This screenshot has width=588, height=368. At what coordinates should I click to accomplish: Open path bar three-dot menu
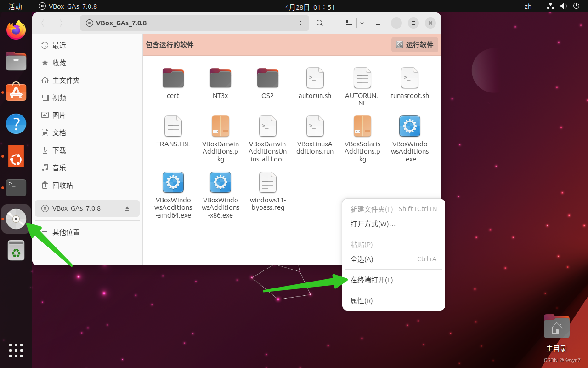[301, 23]
